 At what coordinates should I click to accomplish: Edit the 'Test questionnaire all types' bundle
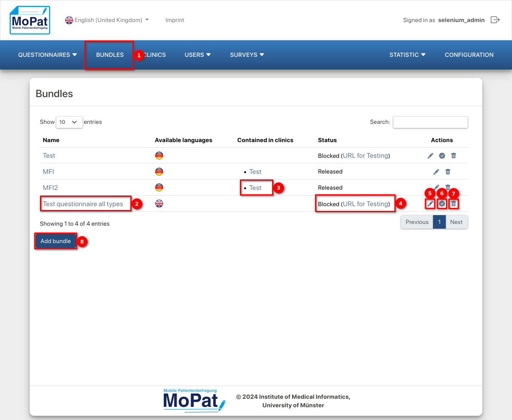point(430,204)
